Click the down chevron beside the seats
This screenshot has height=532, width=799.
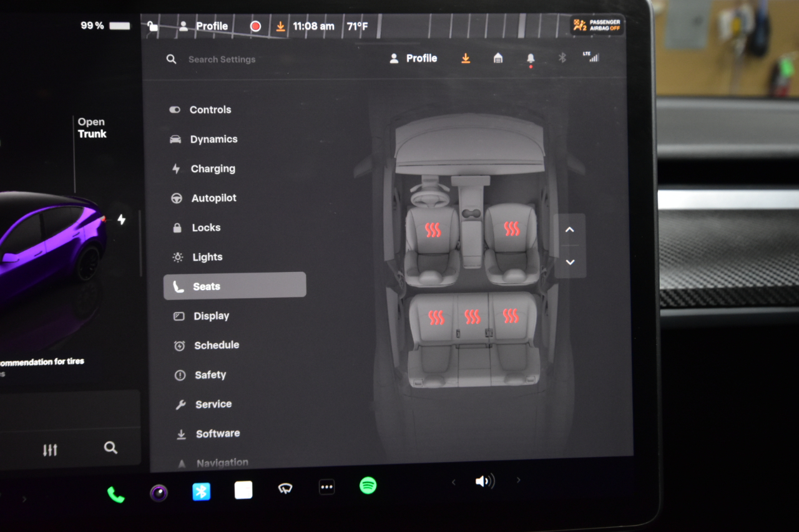tap(570, 262)
